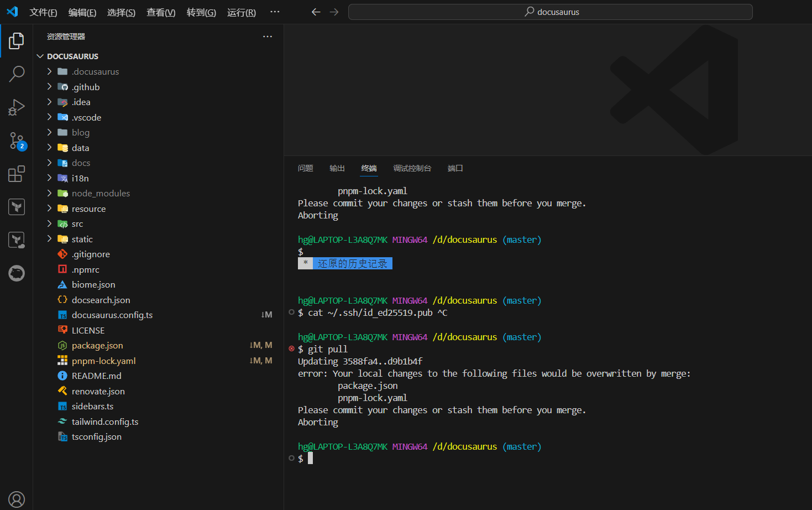
Task: Click the docusaurus command center search box
Action: [551, 12]
